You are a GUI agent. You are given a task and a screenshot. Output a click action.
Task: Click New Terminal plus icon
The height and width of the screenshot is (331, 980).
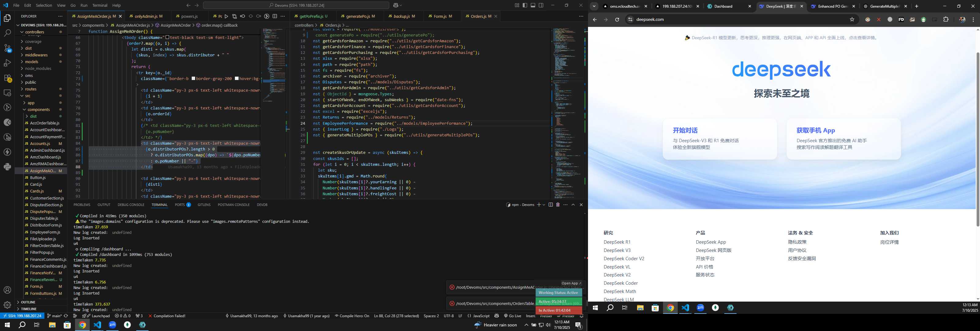pyautogui.click(x=539, y=205)
